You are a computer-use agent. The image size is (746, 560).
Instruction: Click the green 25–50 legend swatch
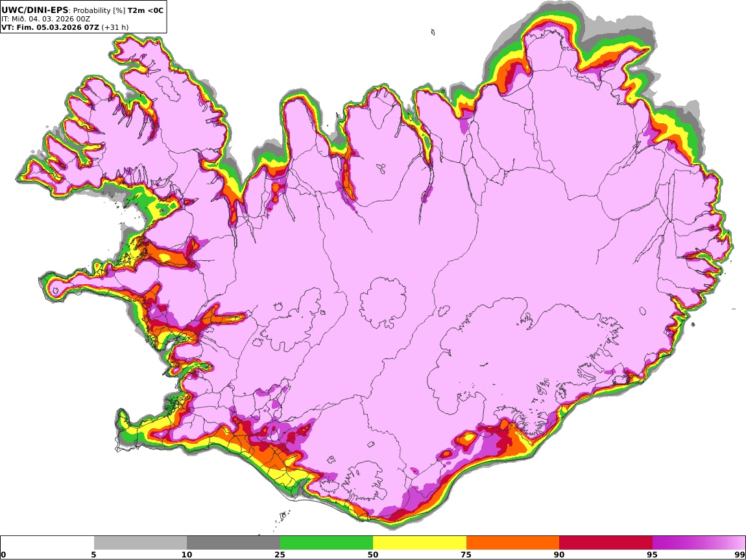click(x=326, y=542)
